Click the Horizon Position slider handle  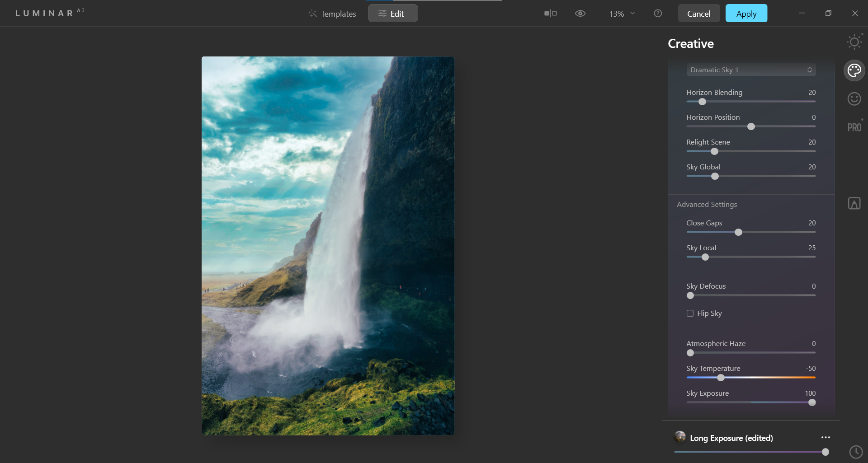click(x=751, y=126)
